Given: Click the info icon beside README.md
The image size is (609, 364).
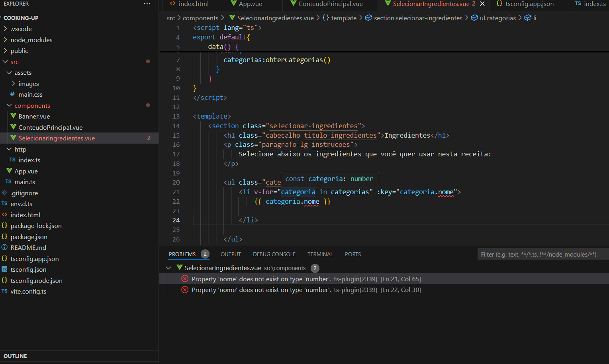Looking at the screenshot, I should pyautogui.click(x=4, y=247).
